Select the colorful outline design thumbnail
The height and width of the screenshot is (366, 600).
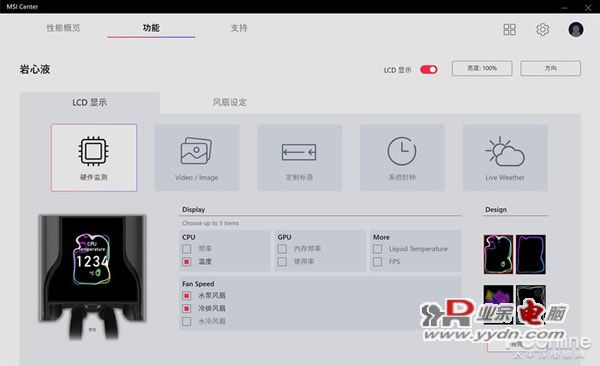pyautogui.click(x=498, y=254)
